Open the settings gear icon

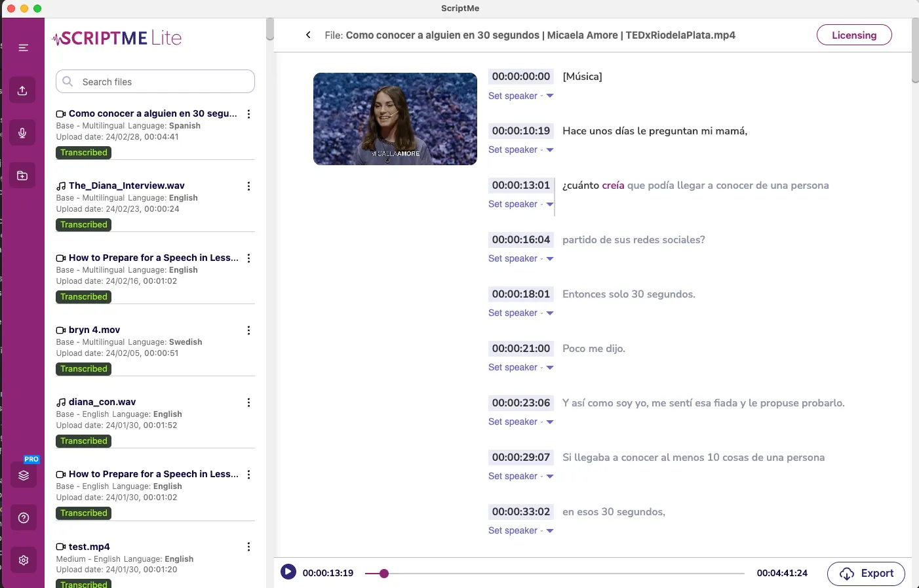click(x=23, y=560)
